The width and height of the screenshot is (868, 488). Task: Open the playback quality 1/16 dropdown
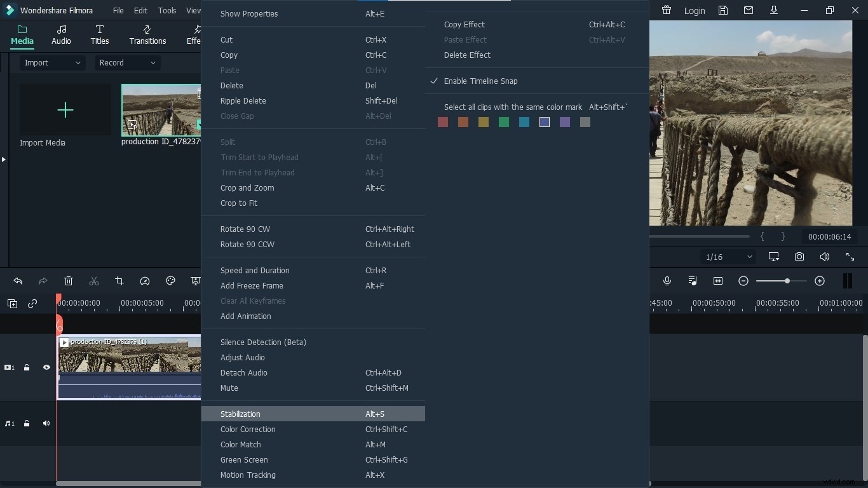point(726,257)
